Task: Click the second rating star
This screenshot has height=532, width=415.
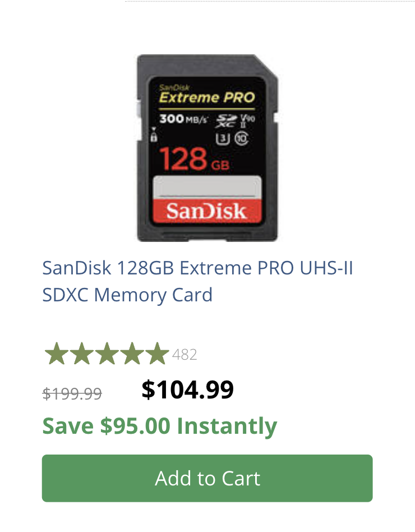Action: 81,354
